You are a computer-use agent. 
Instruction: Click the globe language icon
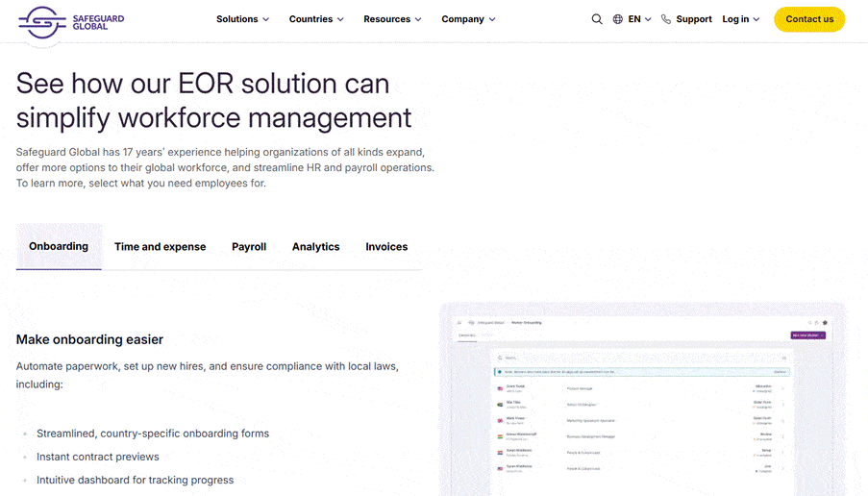coord(618,19)
